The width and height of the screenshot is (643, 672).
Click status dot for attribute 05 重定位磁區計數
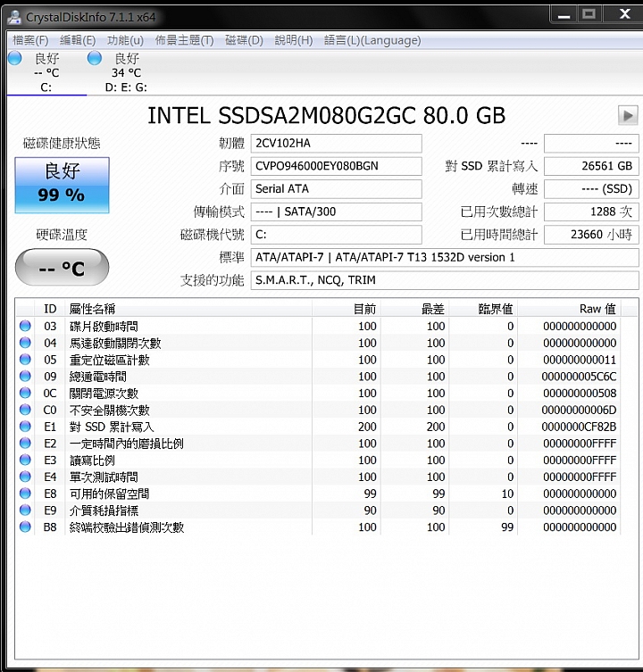tap(25, 359)
